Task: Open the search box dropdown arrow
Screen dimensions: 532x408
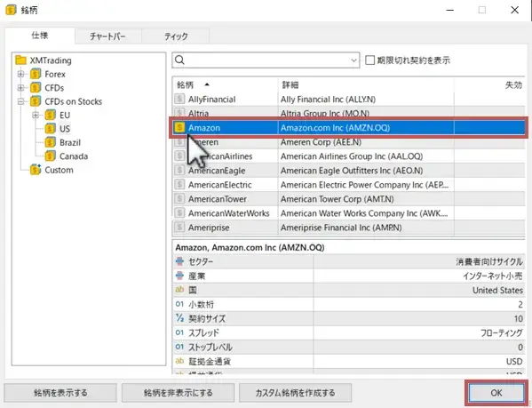Action: [353, 60]
